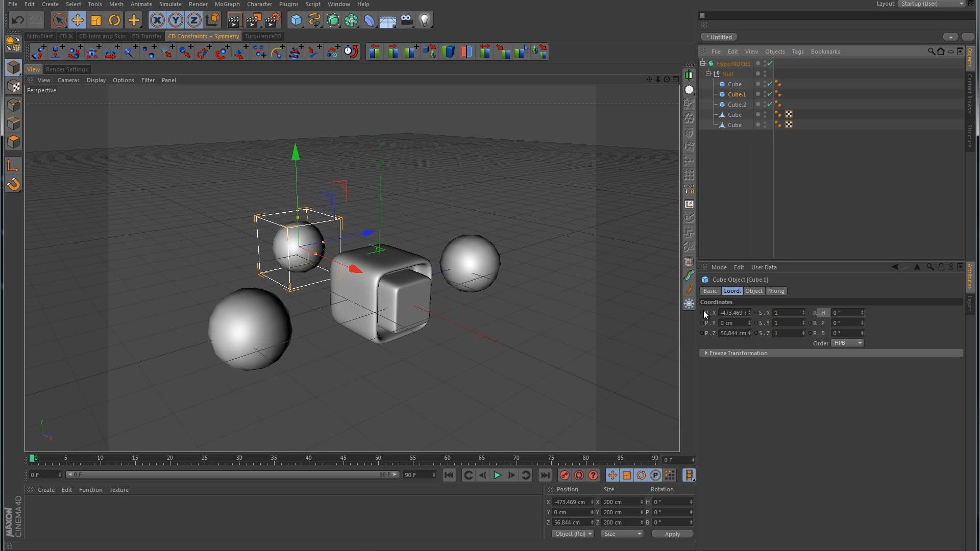Select the Scale tool
The image size is (980, 551).
(96, 20)
